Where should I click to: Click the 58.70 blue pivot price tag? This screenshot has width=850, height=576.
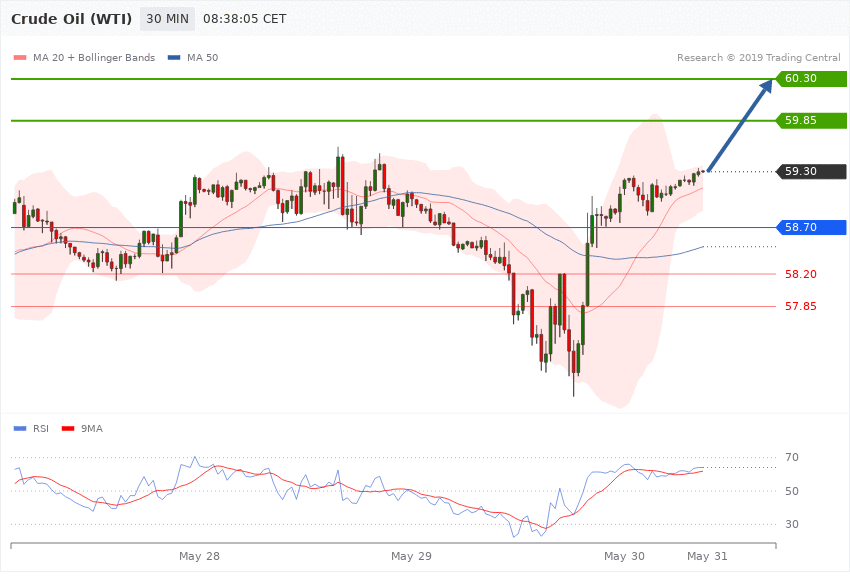(812, 227)
